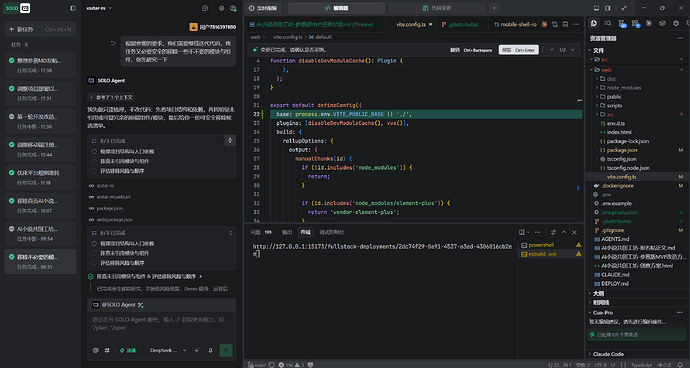
Task: Open the settings gear in chat header
Action: [x=221, y=8]
